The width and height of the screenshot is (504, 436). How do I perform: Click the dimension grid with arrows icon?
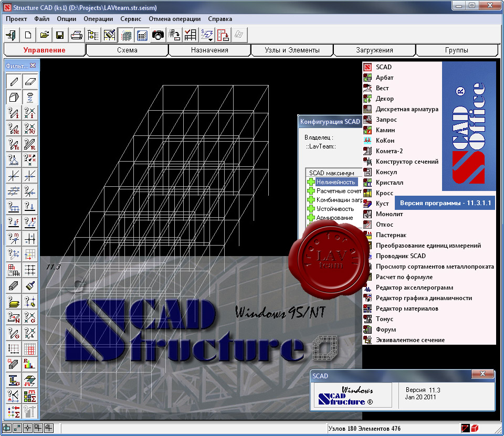pos(14,348)
